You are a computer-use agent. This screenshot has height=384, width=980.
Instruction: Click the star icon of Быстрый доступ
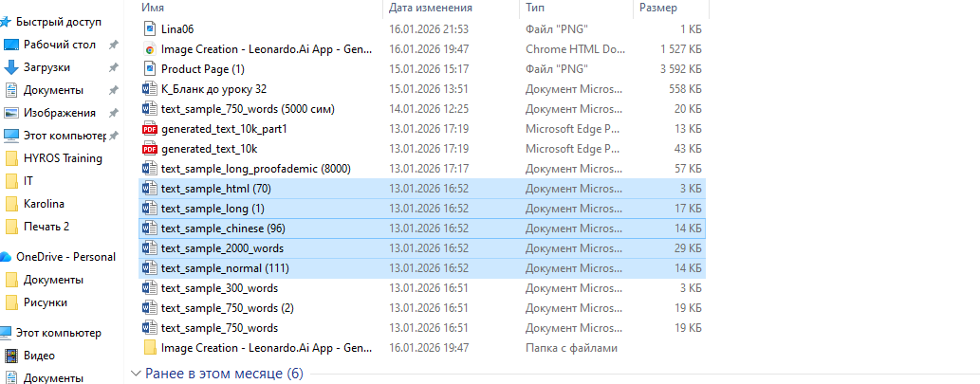pyautogui.click(x=6, y=21)
